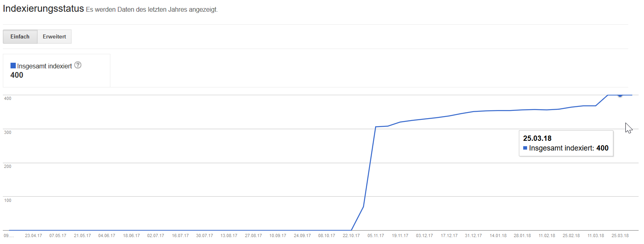Image resolution: width=644 pixels, height=244 pixels.
Task: Click the Insgesamt indexiert metric label
Action: [x=44, y=66]
